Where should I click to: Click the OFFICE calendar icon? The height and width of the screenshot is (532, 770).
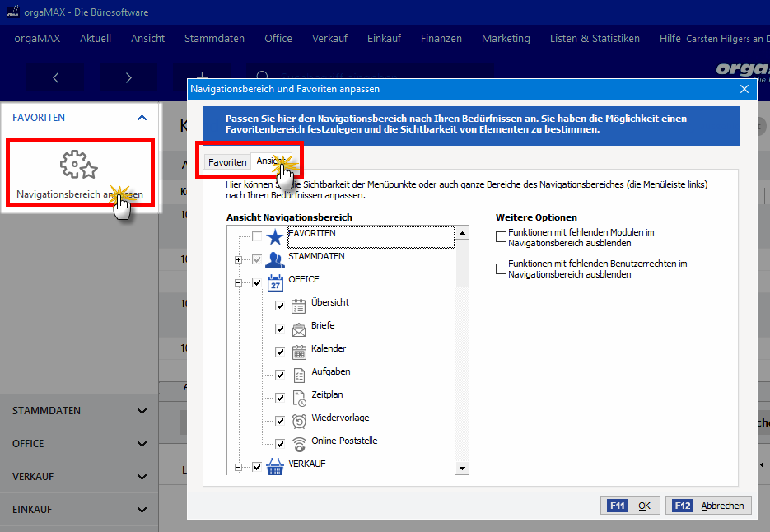pos(275,283)
